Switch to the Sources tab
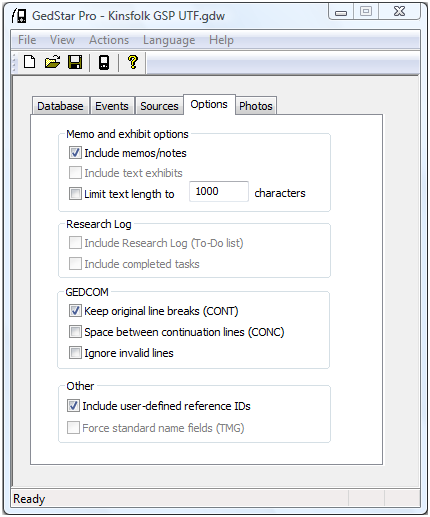The height and width of the screenshot is (517, 430). (159, 106)
